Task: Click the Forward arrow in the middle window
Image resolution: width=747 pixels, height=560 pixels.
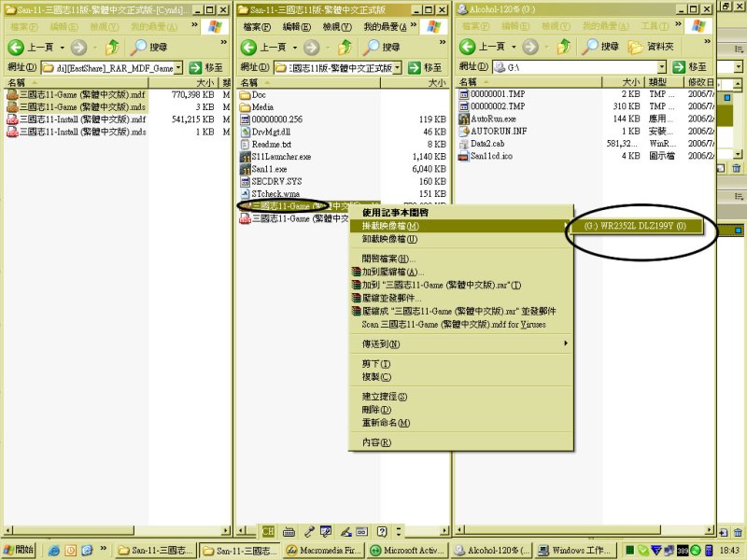Action: tap(312, 48)
